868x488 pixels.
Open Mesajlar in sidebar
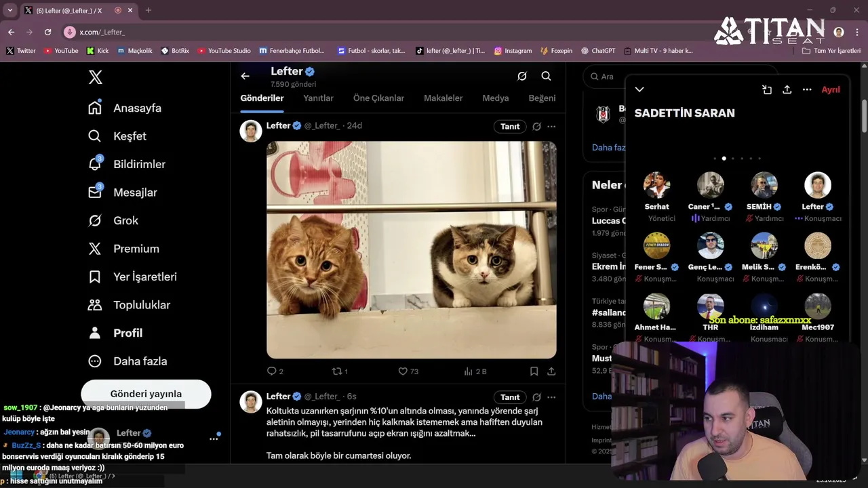[x=123, y=192]
